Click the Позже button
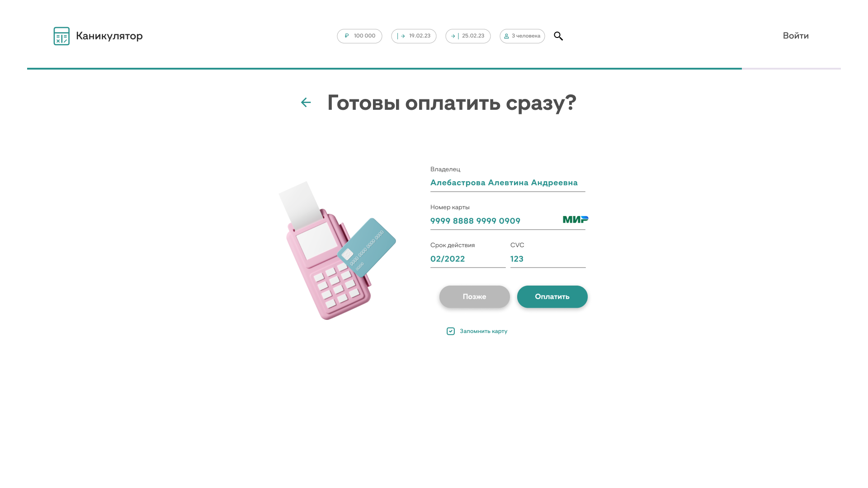This screenshot has width=868, height=488. pyautogui.click(x=475, y=297)
